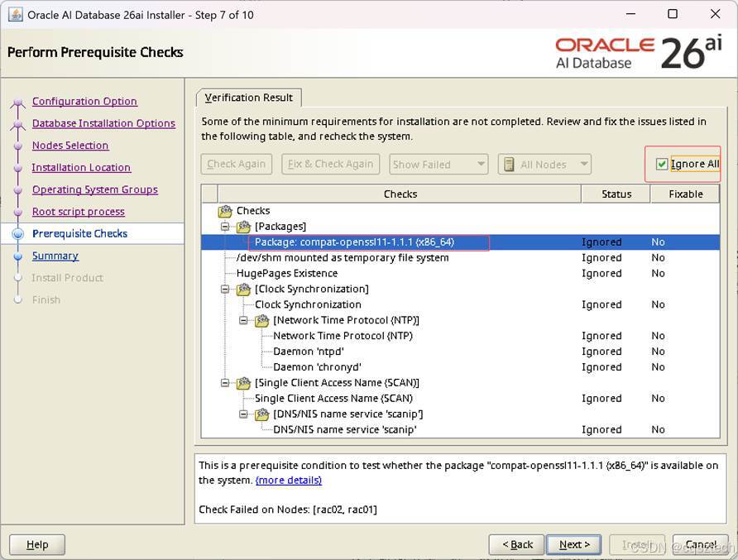This screenshot has height=560, width=738.
Task: Click Ignored status of Daemon 'chronyd'
Action: point(601,367)
